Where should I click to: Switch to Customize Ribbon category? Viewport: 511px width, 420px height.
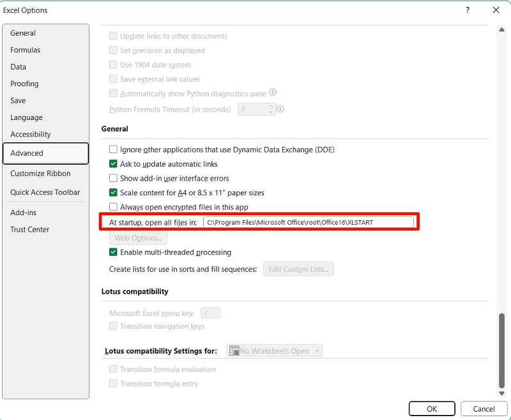(x=40, y=174)
